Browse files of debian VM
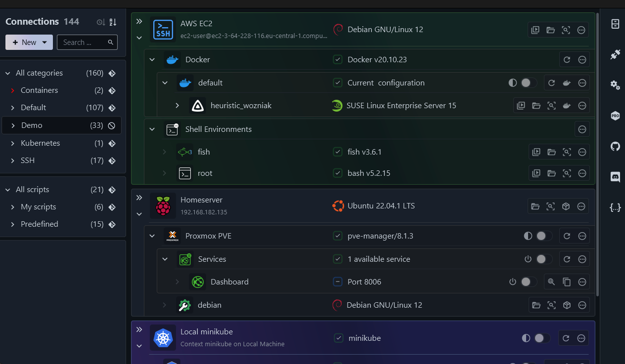Viewport: 625px width, 364px height. click(536, 305)
